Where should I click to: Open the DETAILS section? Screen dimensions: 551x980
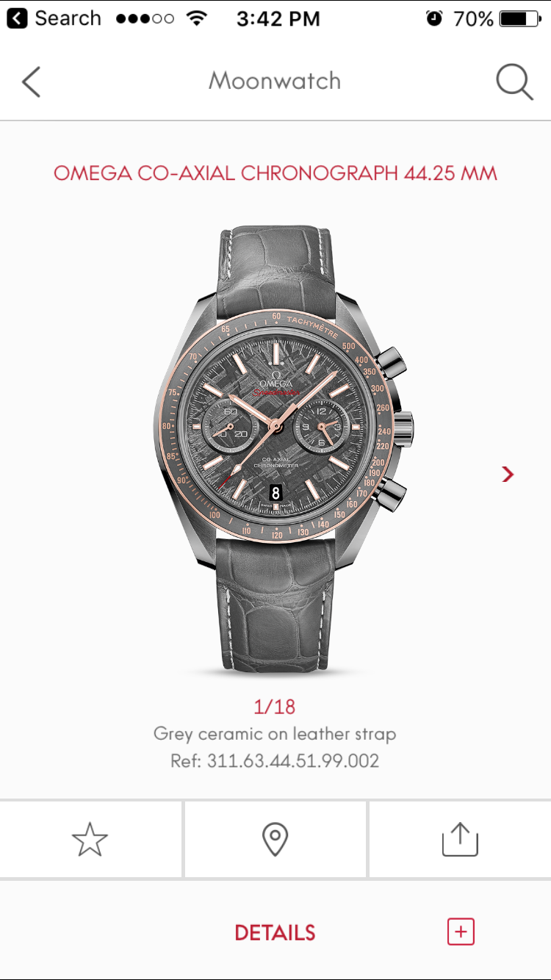point(275,932)
